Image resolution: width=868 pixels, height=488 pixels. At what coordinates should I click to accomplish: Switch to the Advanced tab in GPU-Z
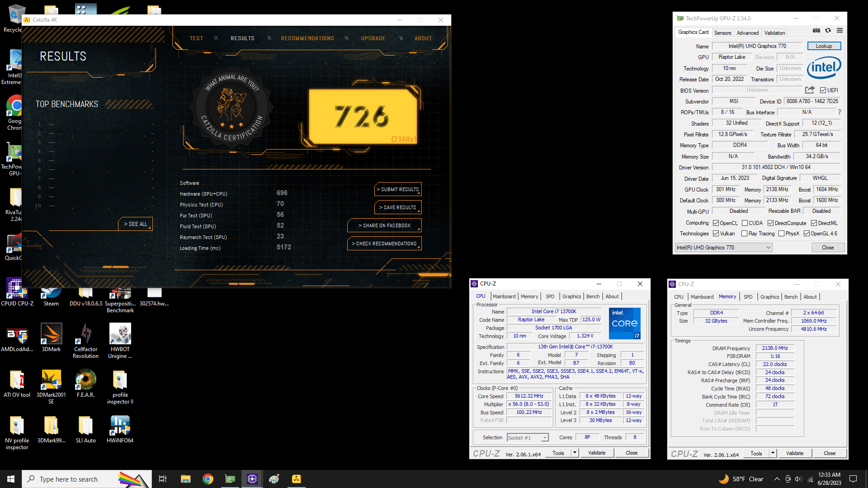748,33
